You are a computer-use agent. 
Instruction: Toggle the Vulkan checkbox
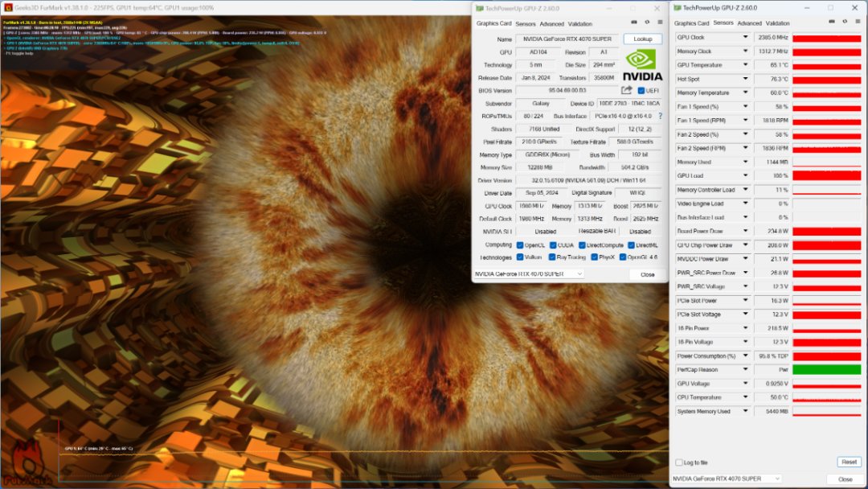click(520, 257)
